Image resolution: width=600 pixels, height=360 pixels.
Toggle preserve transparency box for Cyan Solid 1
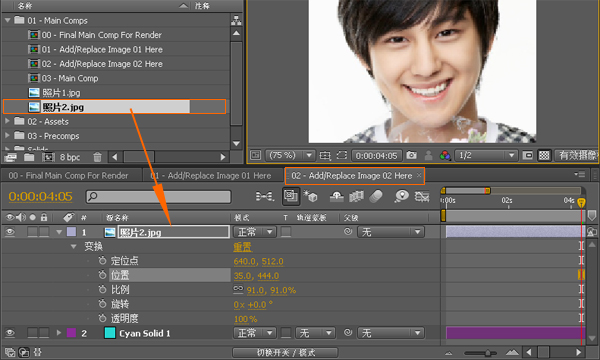pos(286,333)
